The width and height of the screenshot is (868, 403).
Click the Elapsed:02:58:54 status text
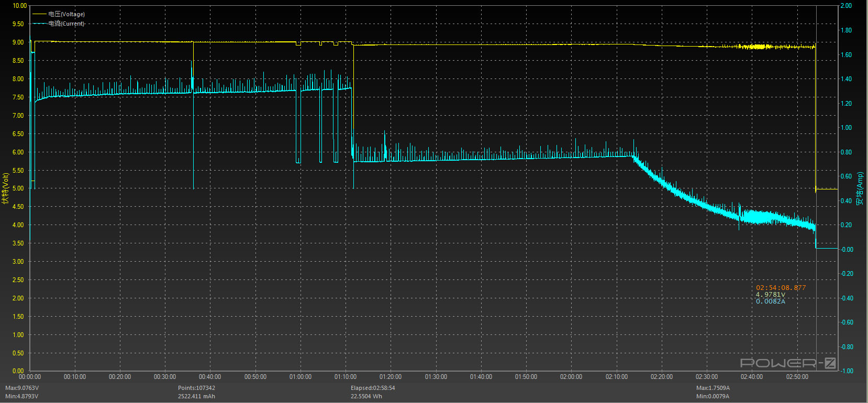(x=373, y=388)
